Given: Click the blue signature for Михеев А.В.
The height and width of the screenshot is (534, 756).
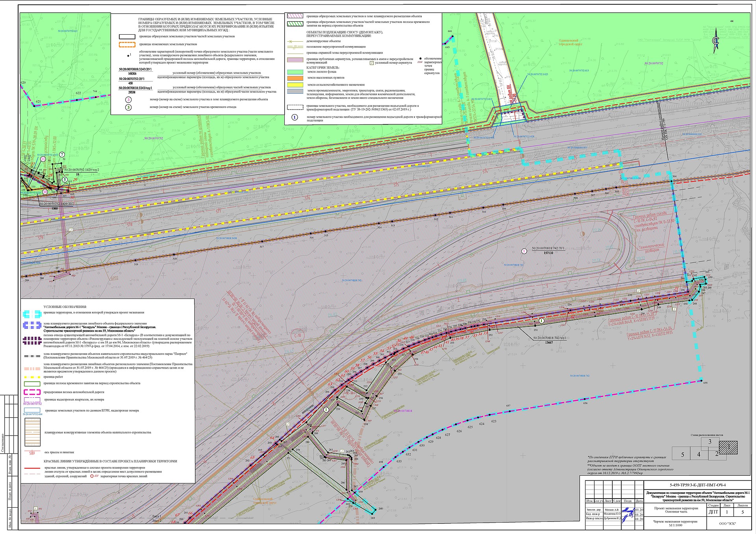Looking at the screenshot, I should point(627,510).
